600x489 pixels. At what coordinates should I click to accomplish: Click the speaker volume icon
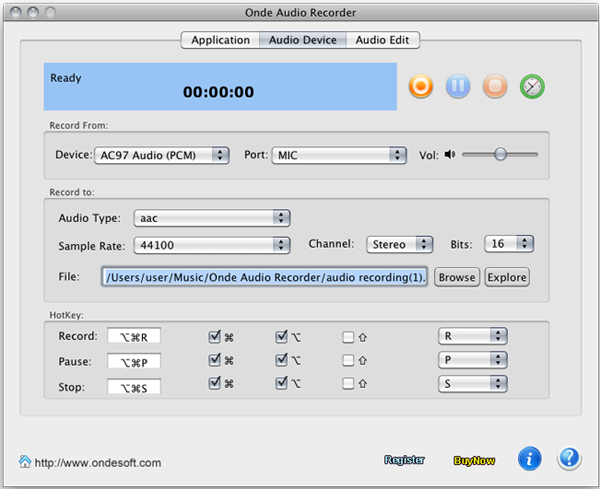pos(450,154)
